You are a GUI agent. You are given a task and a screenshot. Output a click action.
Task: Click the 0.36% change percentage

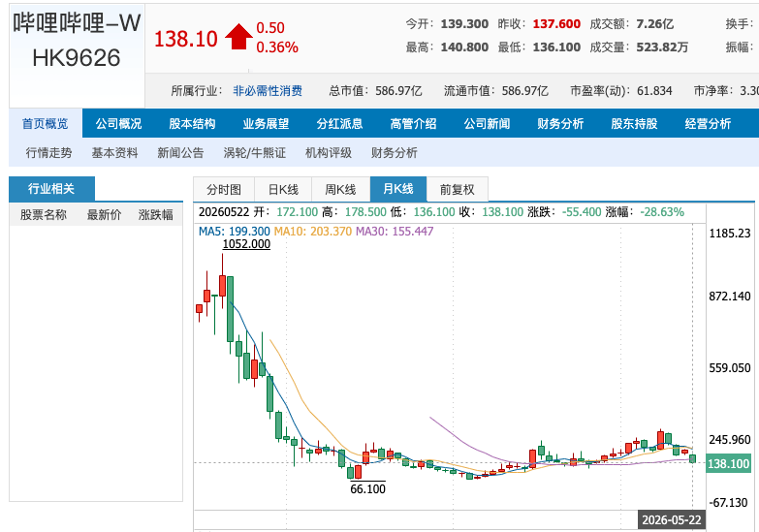point(277,47)
